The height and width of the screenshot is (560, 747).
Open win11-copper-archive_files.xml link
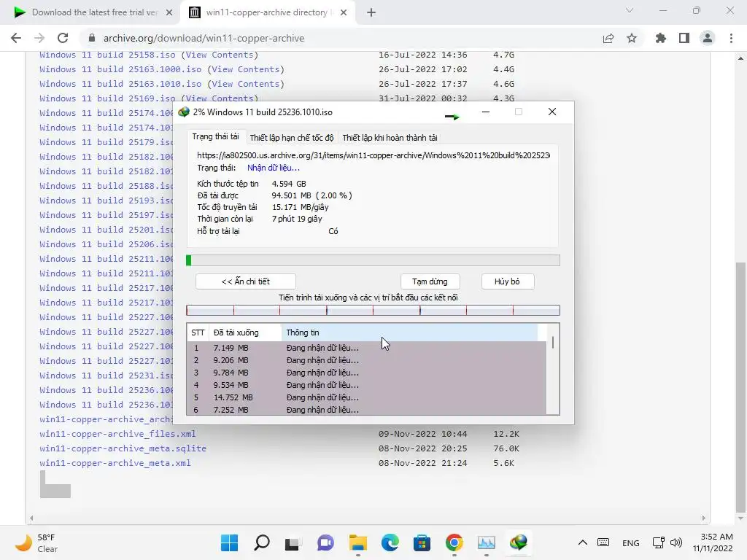point(117,434)
